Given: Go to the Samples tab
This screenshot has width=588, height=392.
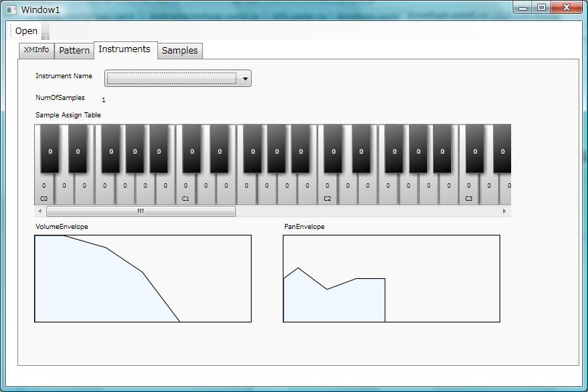Looking at the screenshot, I should (179, 51).
